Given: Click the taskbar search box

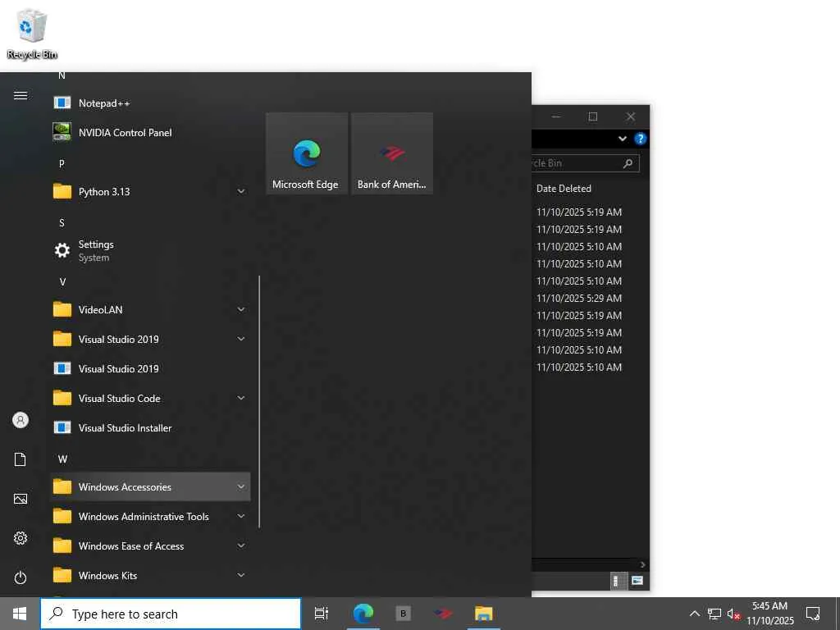Looking at the screenshot, I should click(171, 614).
